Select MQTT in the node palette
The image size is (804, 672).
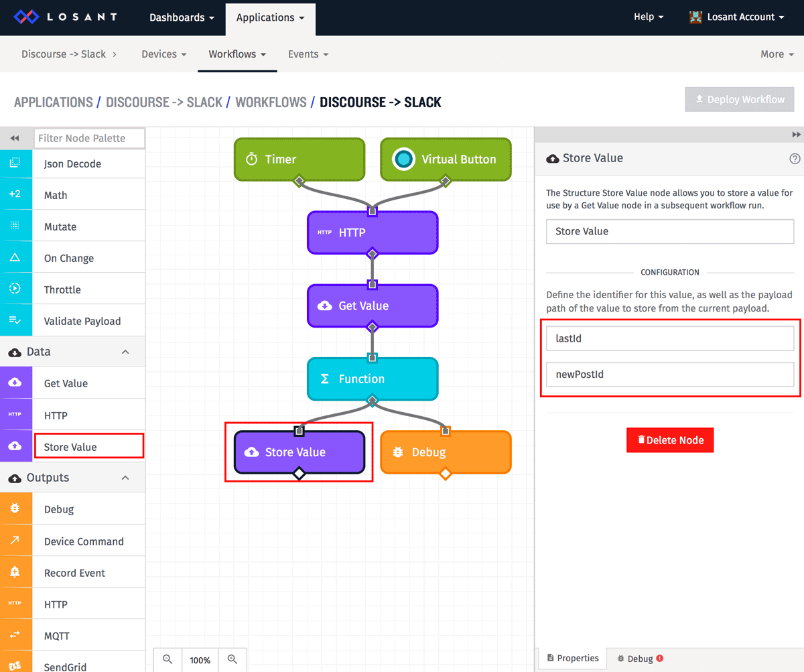72,635
